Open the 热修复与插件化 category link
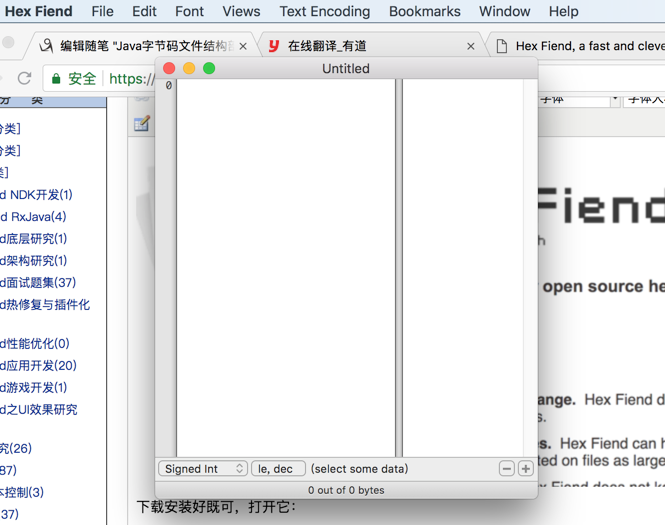The height and width of the screenshot is (525, 665). click(x=45, y=304)
